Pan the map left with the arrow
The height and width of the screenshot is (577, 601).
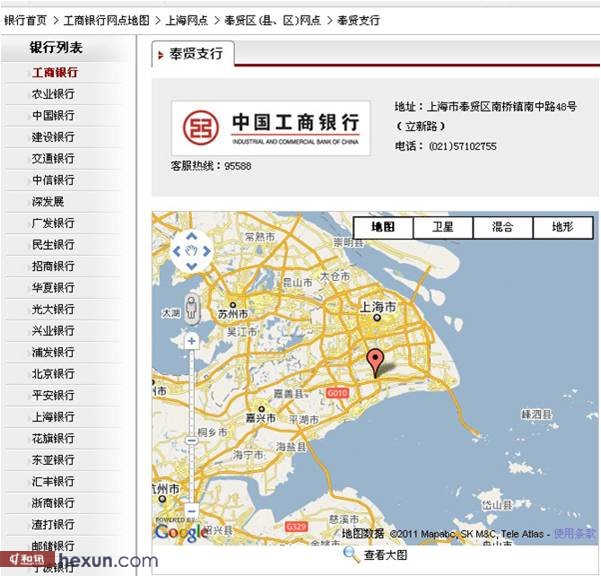click(177, 252)
